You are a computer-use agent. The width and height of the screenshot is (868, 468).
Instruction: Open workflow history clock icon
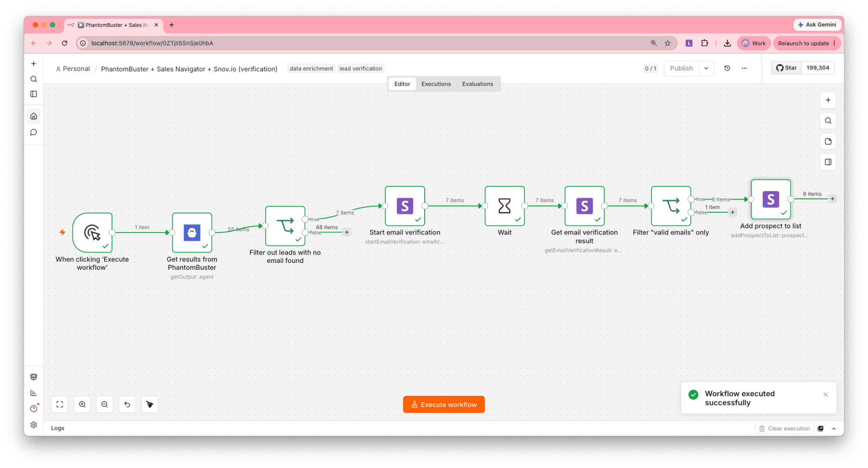click(727, 68)
